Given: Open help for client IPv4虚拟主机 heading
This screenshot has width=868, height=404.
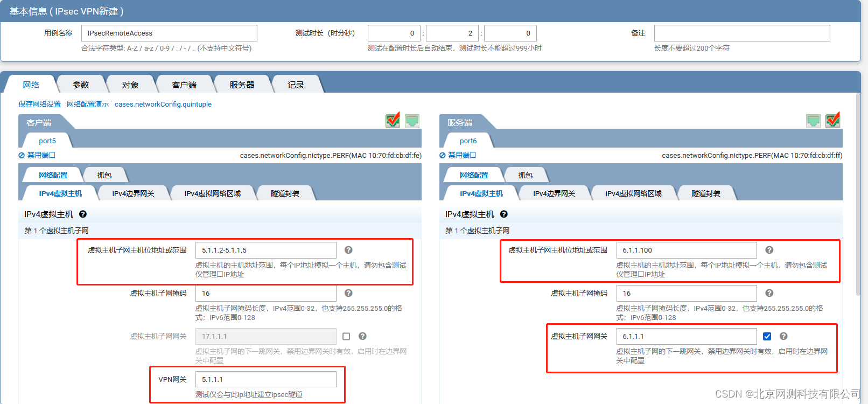Looking at the screenshot, I should point(83,214).
